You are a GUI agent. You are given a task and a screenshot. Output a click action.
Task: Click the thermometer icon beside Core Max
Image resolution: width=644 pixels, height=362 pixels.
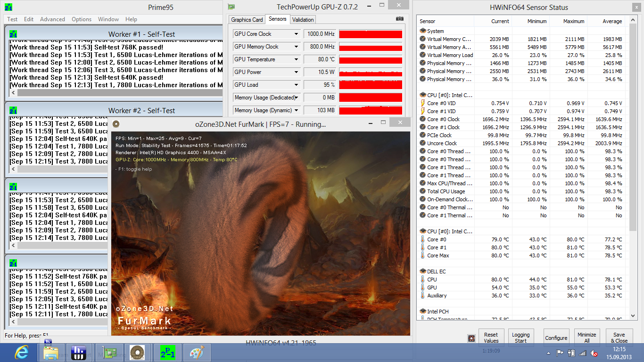coord(422,255)
